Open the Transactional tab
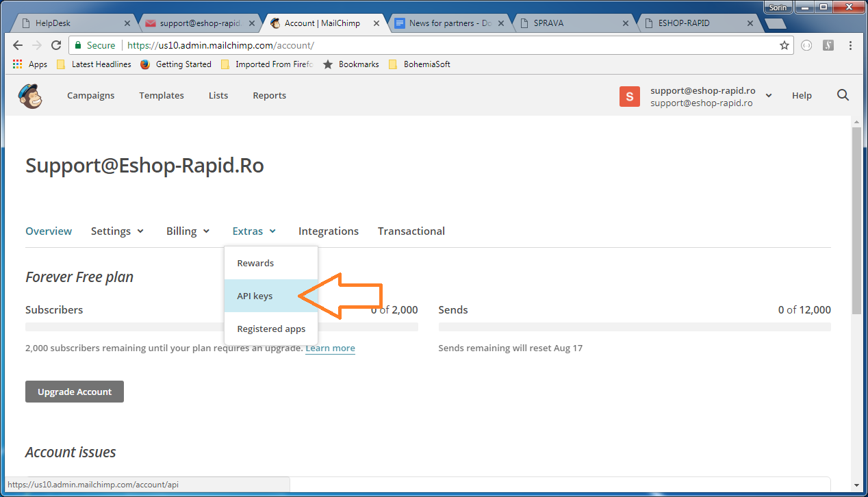This screenshot has height=497, width=868. (x=411, y=231)
